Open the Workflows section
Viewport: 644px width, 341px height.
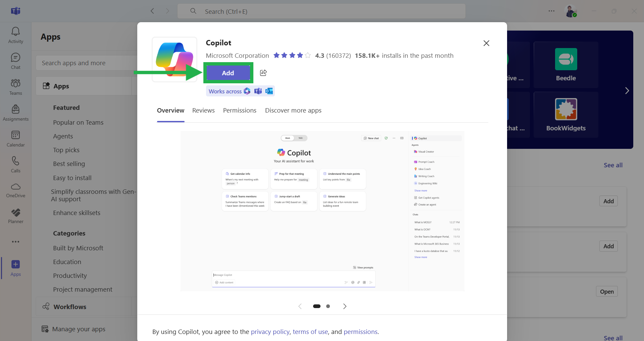pos(84,307)
